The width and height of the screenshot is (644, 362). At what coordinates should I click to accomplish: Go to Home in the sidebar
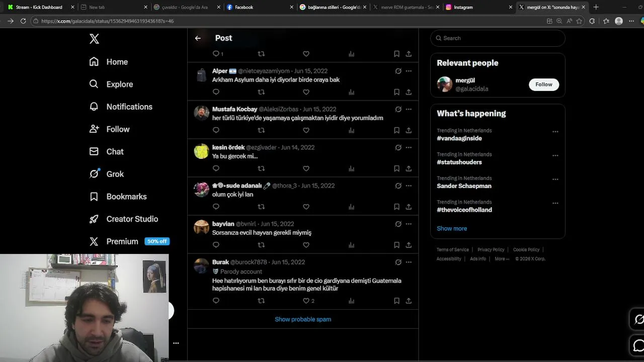[109, 62]
